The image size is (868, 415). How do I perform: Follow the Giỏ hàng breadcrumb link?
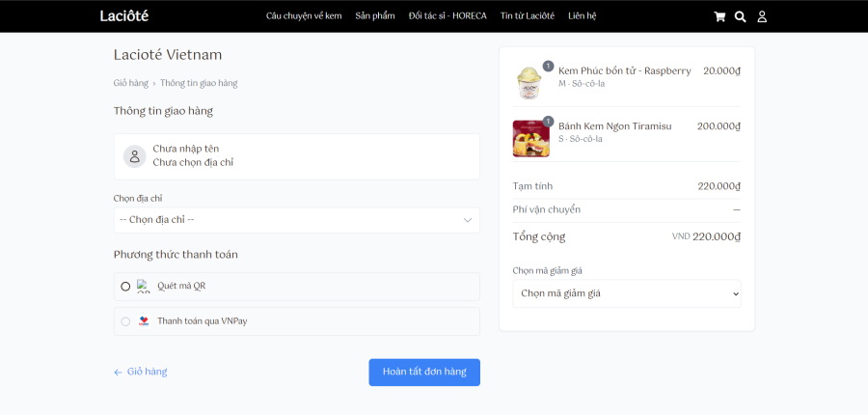pyautogui.click(x=131, y=83)
